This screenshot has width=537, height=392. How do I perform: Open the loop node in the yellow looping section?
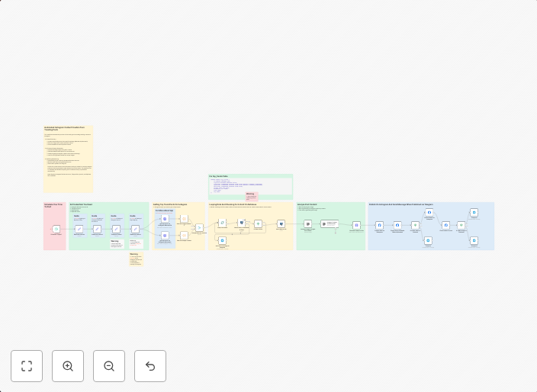pos(223,223)
